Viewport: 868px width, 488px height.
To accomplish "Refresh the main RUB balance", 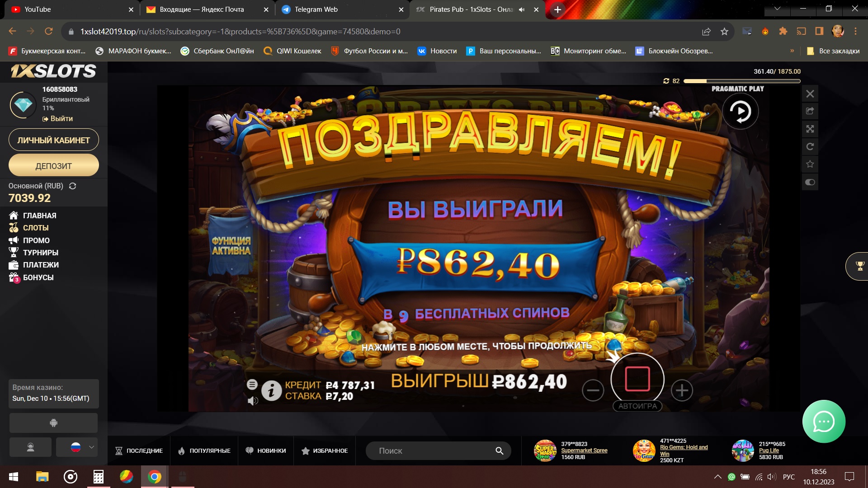I will 72,186.
